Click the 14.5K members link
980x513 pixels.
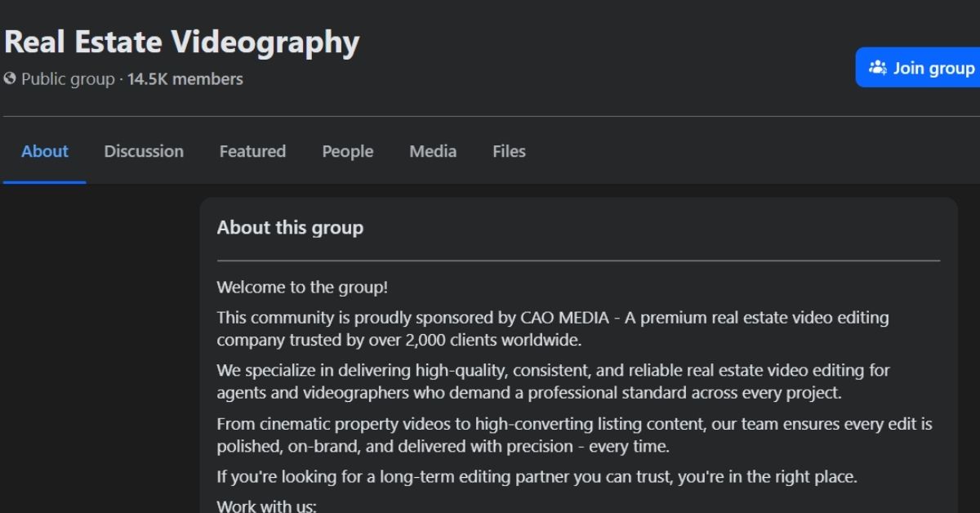pyautogui.click(x=185, y=79)
